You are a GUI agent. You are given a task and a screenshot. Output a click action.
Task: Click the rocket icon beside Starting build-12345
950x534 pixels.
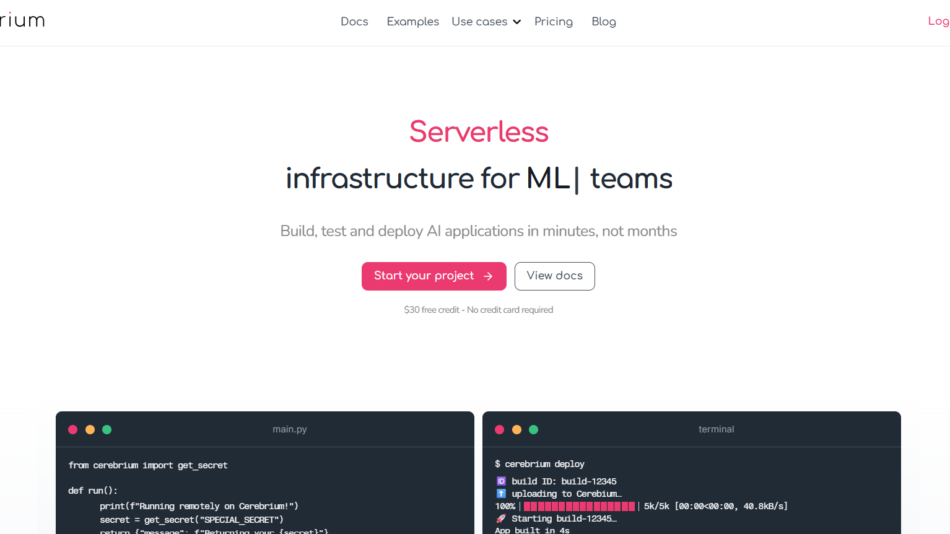click(x=501, y=519)
